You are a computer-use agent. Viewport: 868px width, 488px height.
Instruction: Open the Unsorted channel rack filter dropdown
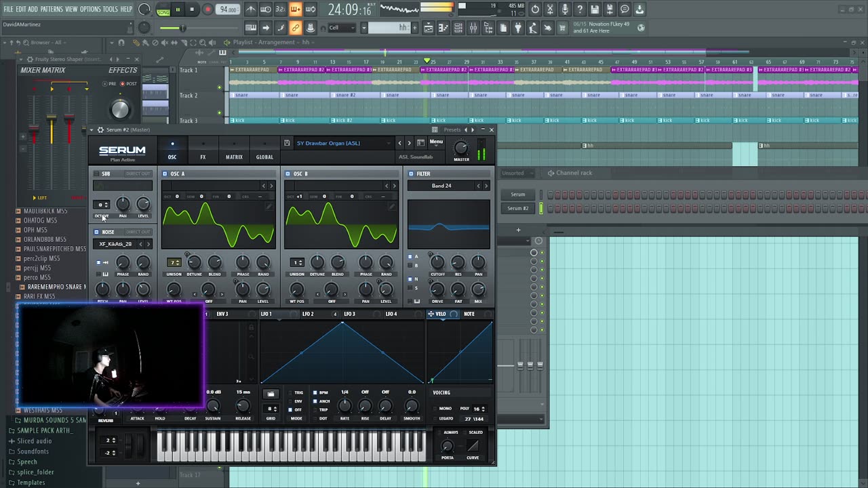click(519, 173)
